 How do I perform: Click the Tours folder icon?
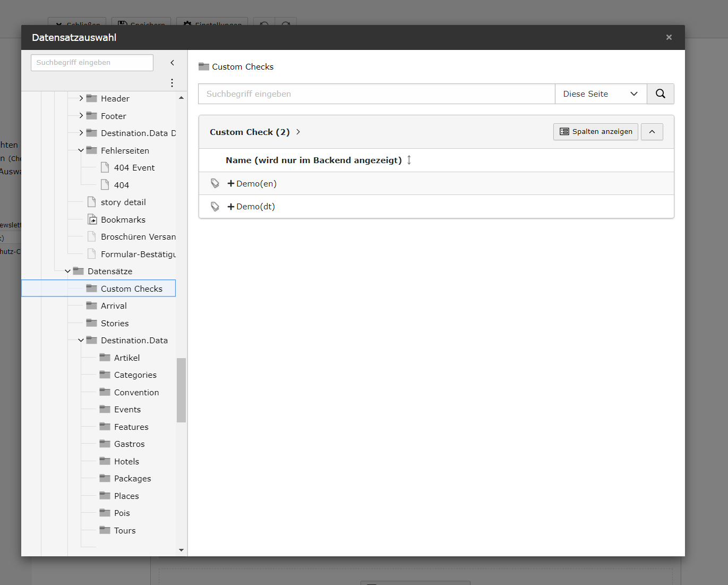(105, 530)
